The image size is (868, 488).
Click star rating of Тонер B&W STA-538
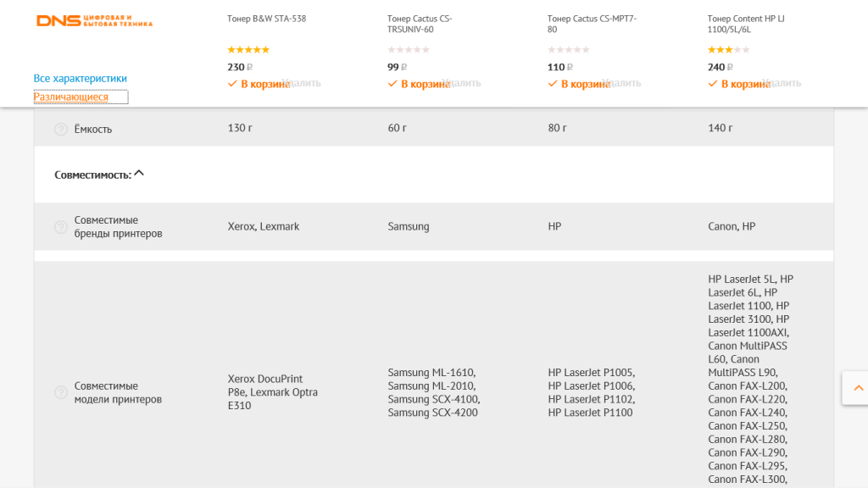pos(248,50)
